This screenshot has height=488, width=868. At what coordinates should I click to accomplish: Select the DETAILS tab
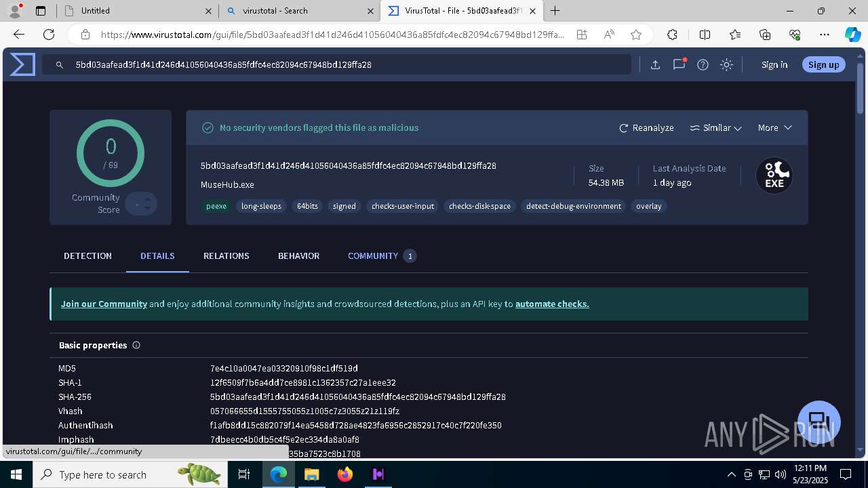(x=157, y=256)
